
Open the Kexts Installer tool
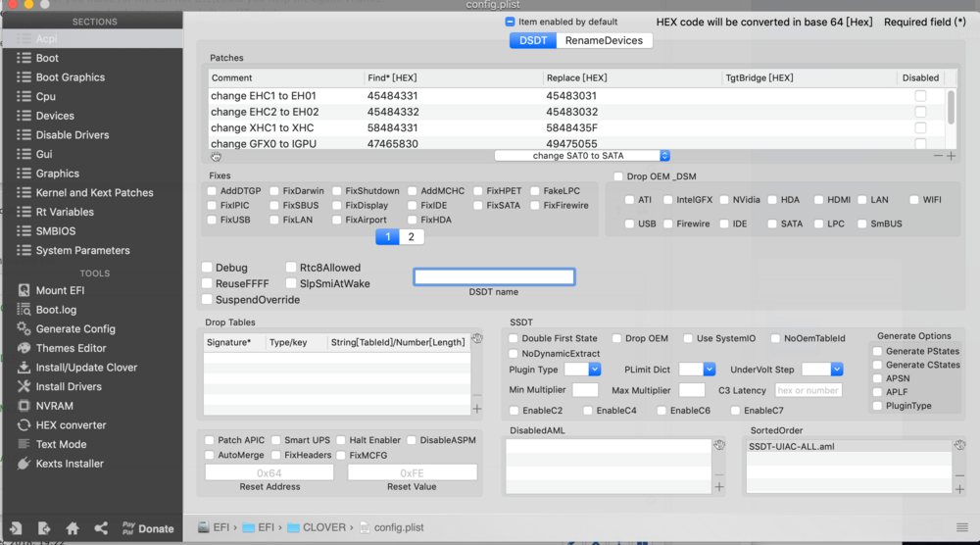pos(69,464)
